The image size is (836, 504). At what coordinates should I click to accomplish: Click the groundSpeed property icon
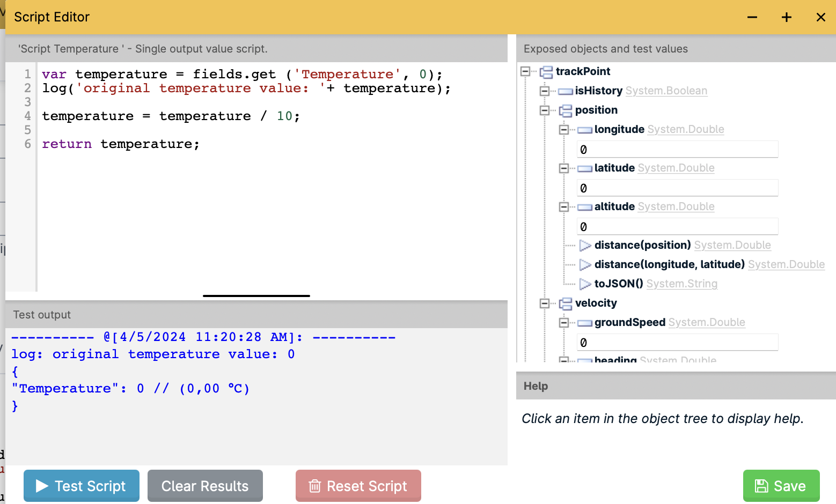point(584,323)
